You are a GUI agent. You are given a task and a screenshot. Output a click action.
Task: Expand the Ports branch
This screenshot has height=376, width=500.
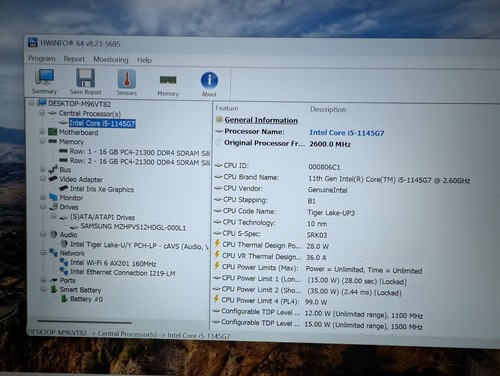click(43, 280)
